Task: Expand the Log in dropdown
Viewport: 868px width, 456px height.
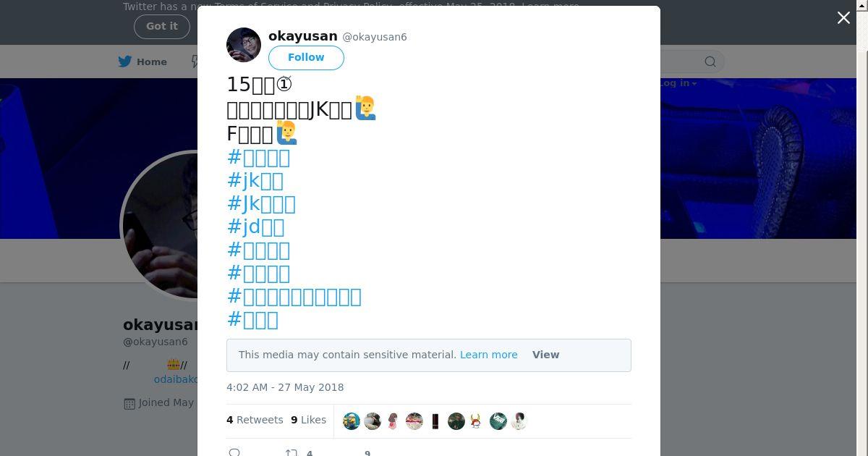Action: pyautogui.click(x=678, y=83)
